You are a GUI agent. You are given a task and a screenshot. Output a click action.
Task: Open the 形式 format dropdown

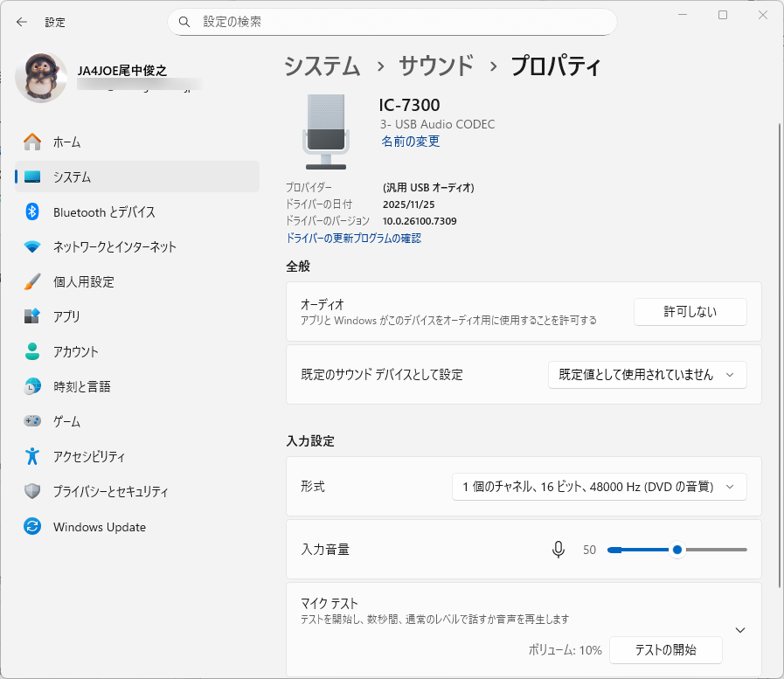[x=599, y=487]
